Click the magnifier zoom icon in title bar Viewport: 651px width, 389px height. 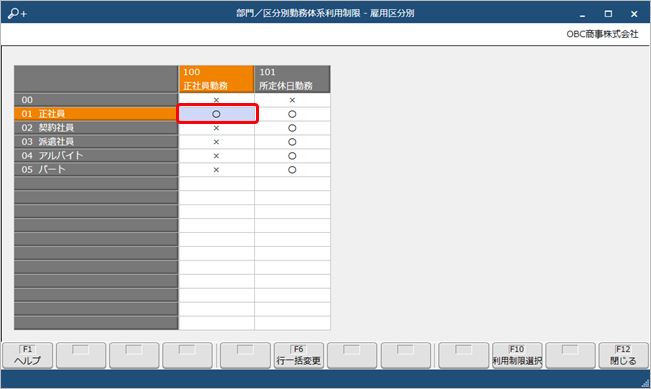point(17,13)
